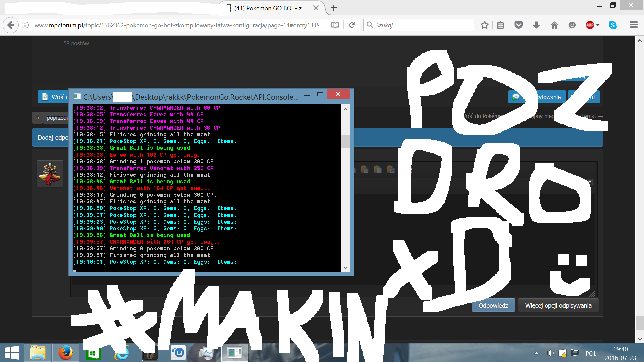Click the 19:40:01 PokeStop XP line

(155, 262)
